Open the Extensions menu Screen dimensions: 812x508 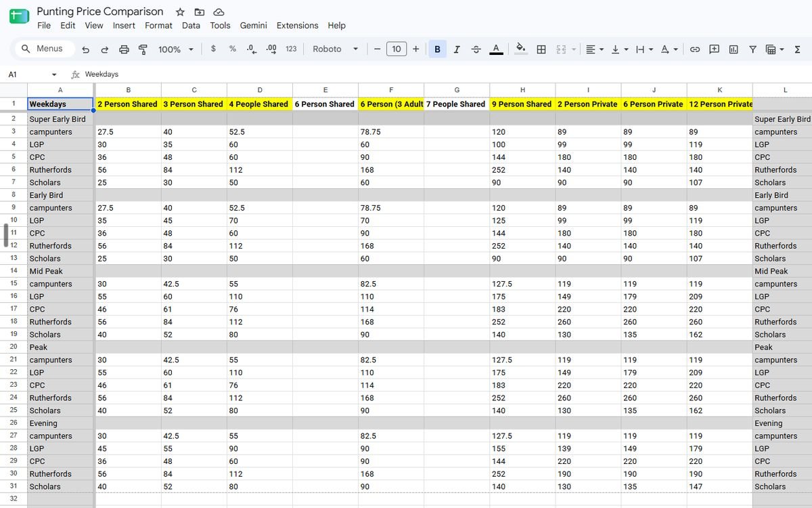(297, 26)
